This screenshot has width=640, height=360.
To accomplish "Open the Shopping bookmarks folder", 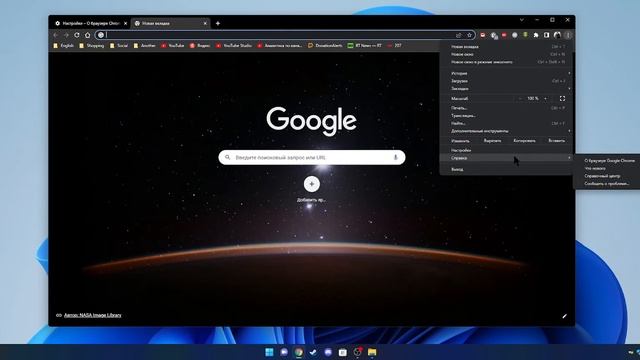I will 92,46.
